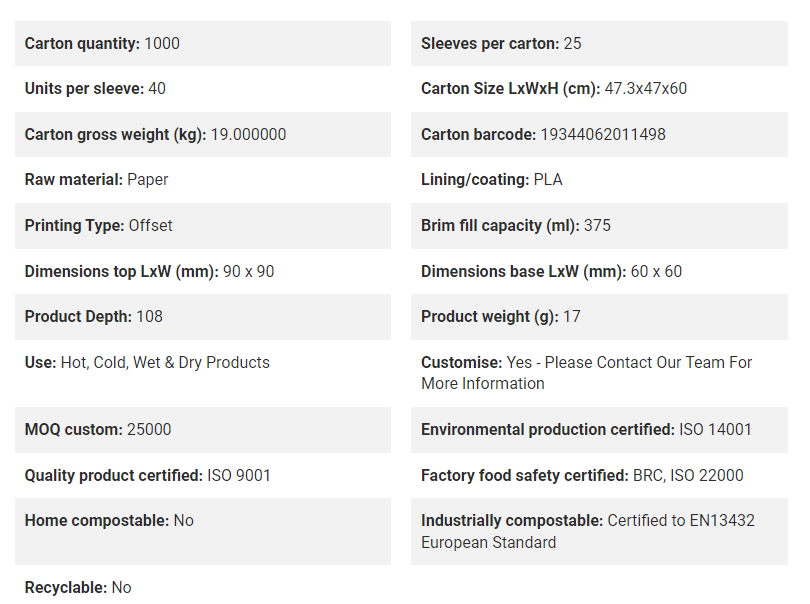Click Brim fill capacity 375 row

click(x=599, y=226)
